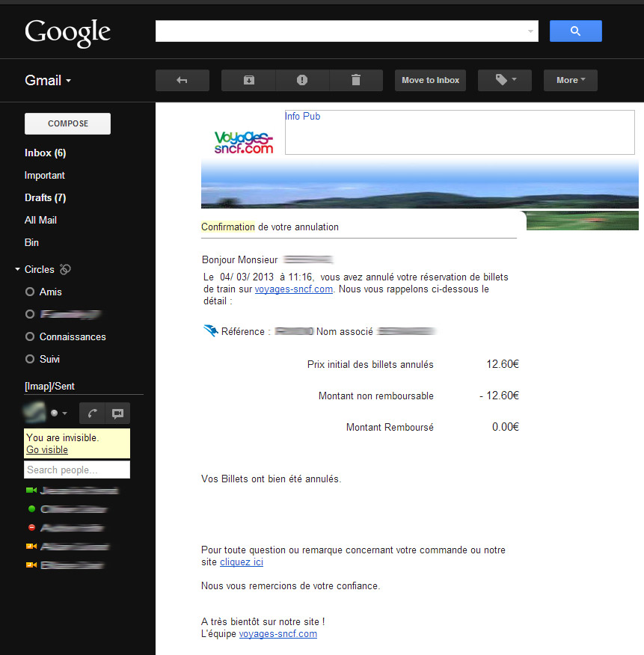Select the Suivi circle

click(x=49, y=359)
